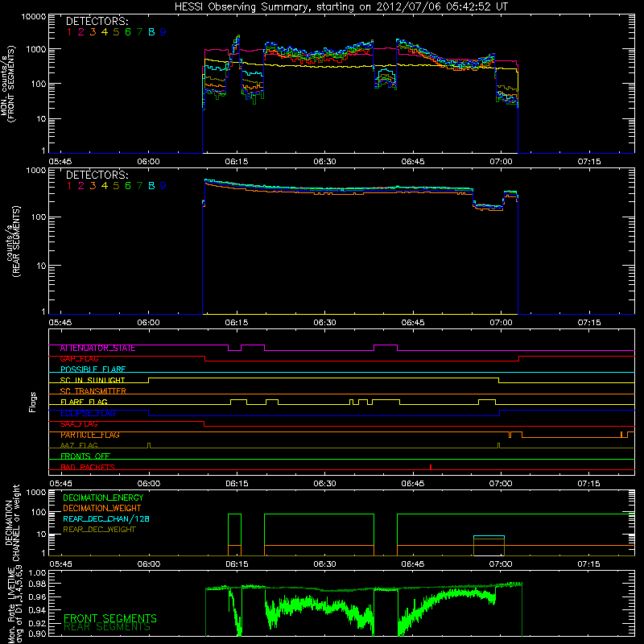The height and width of the screenshot is (644, 644).
Task: Select the POSSIBLE_FLARE flag label
Action: pyautogui.click(x=93, y=369)
